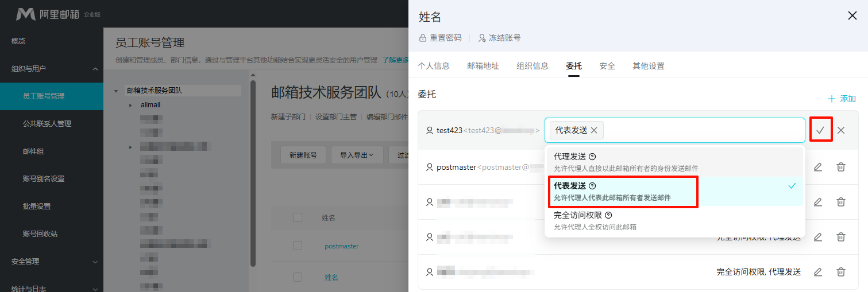
Task: Click 重置密码 to reset password
Action: [440, 38]
